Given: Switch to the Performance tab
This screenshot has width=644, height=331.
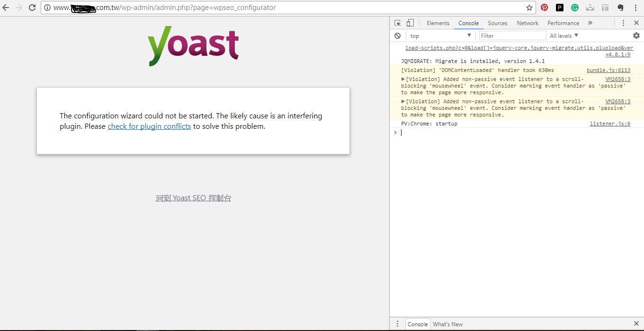Looking at the screenshot, I should [563, 23].
